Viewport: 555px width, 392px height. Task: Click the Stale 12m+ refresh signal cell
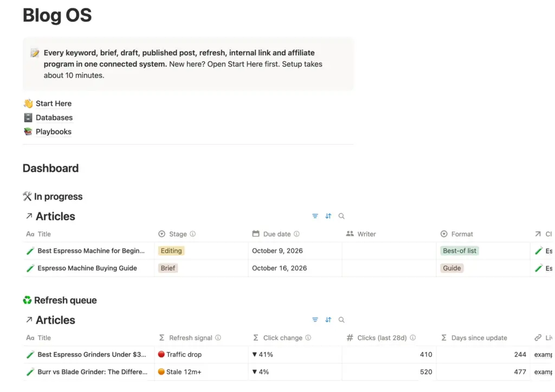pyautogui.click(x=201, y=372)
